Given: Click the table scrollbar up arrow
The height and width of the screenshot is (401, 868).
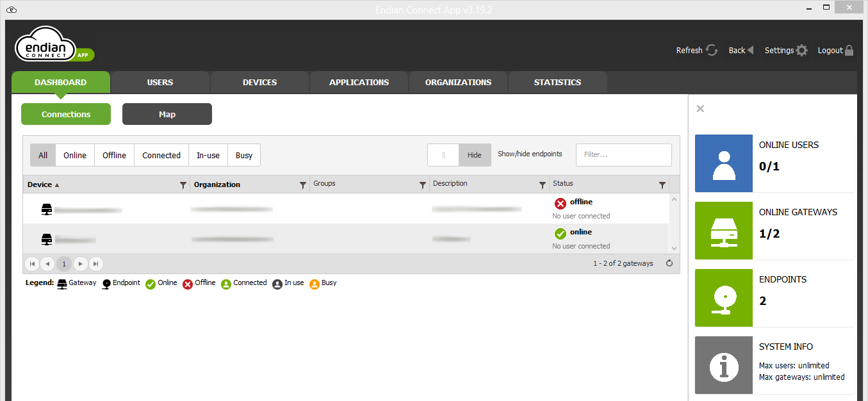Looking at the screenshot, I should point(674,199).
